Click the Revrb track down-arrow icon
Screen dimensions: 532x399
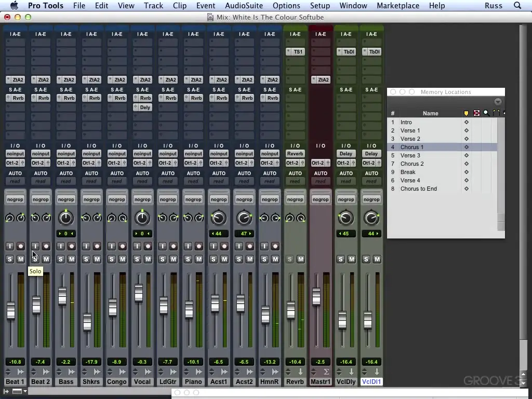pyautogui.click(x=301, y=372)
